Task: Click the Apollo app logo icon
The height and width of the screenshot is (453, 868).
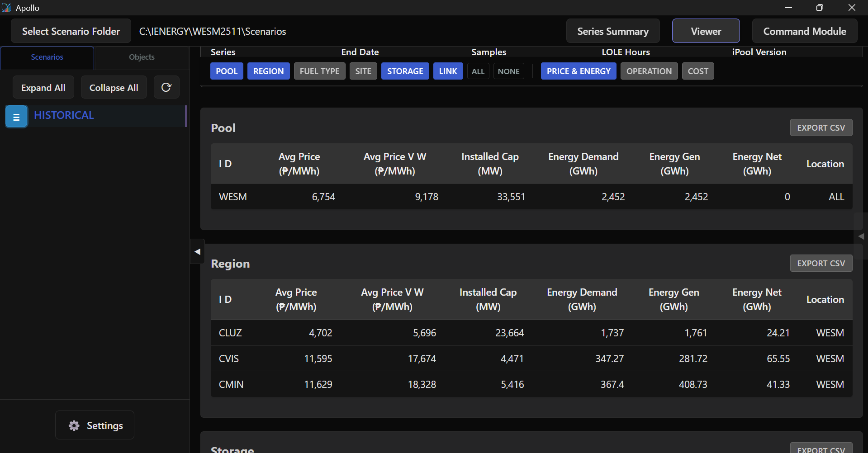Action: [7, 8]
